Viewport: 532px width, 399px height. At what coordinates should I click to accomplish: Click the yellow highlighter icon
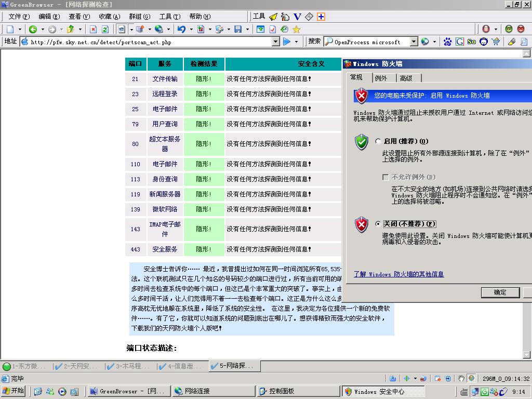[512, 42]
